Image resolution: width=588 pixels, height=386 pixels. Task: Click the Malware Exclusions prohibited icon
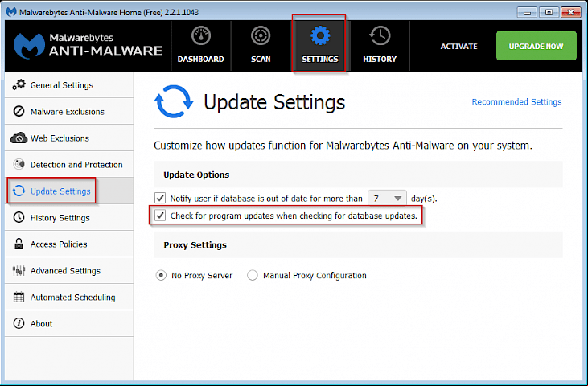[x=19, y=111]
